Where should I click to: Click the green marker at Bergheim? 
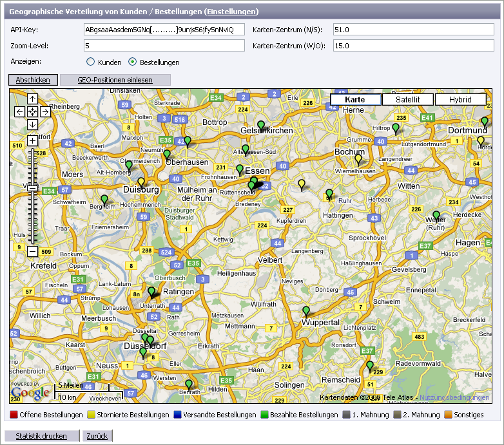[104, 200]
